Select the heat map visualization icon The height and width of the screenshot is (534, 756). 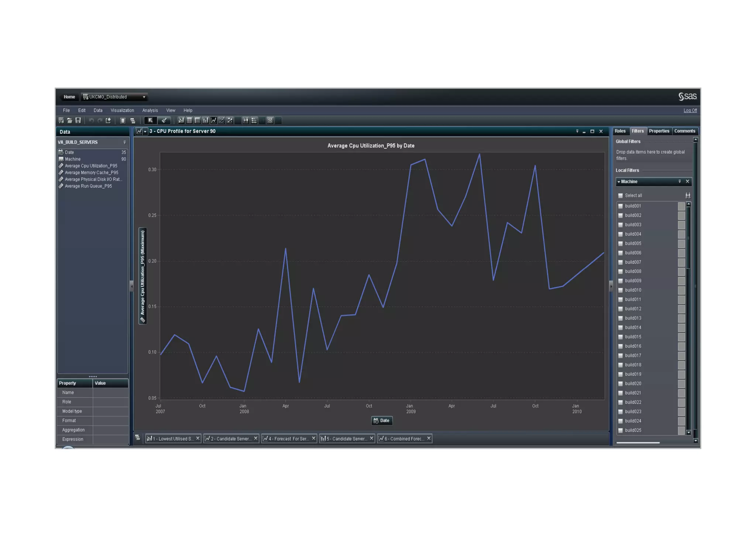[254, 120]
